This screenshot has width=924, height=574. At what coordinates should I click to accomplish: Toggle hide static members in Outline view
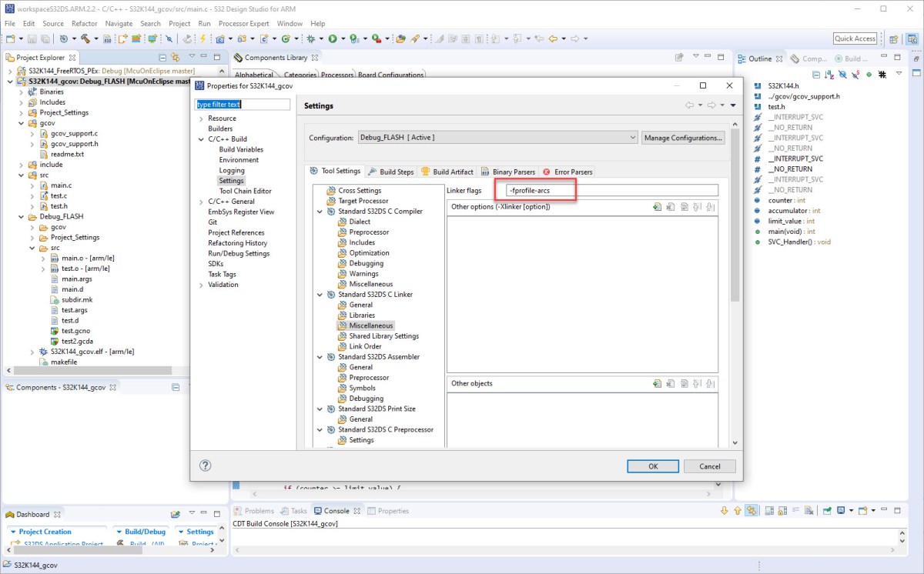coord(855,73)
